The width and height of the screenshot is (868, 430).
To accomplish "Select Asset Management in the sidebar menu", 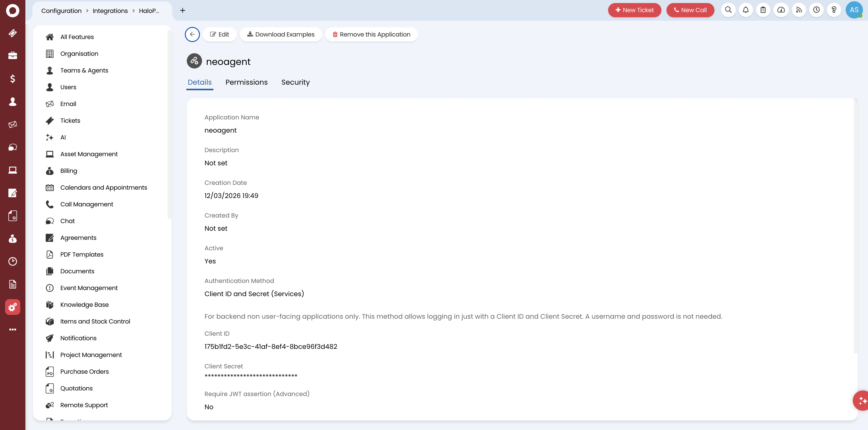I will 89,154.
